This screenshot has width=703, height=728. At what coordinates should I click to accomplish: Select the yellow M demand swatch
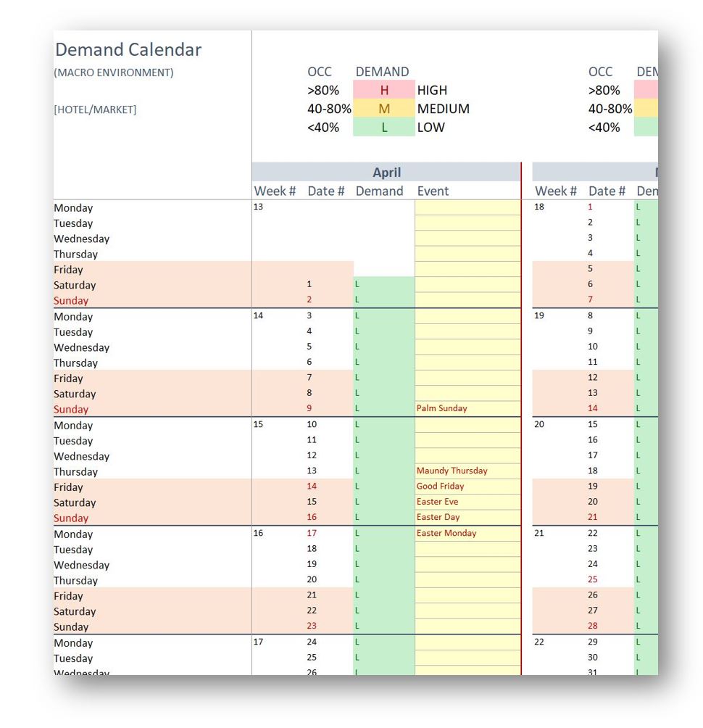click(x=383, y=109)
